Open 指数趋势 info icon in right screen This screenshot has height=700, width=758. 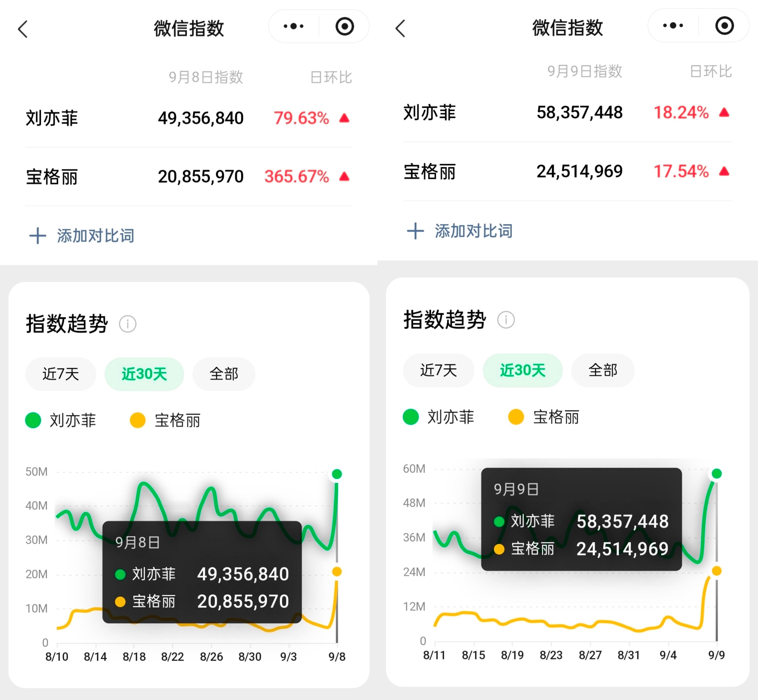pyautogui.click(x=506, y=320)
